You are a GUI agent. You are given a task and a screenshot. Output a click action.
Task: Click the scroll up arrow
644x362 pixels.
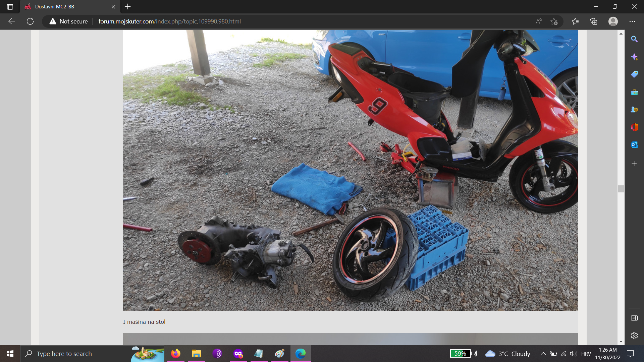coord(621,34)
